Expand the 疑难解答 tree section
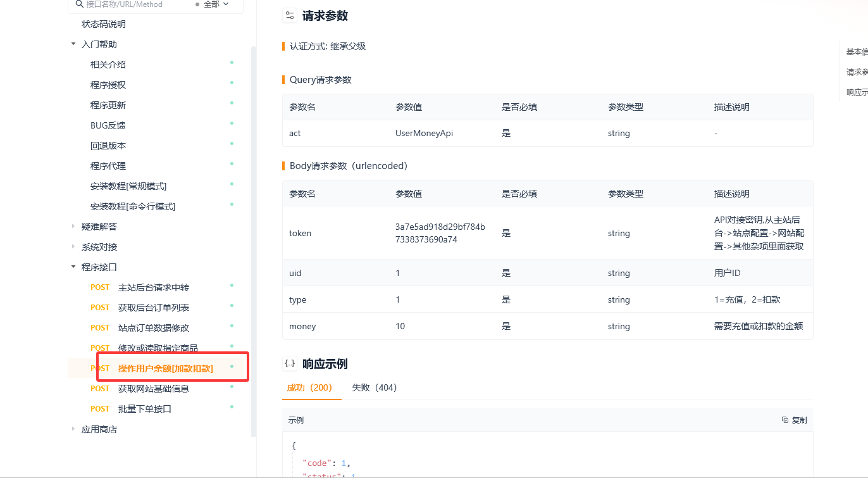 (x=73, y=227)
